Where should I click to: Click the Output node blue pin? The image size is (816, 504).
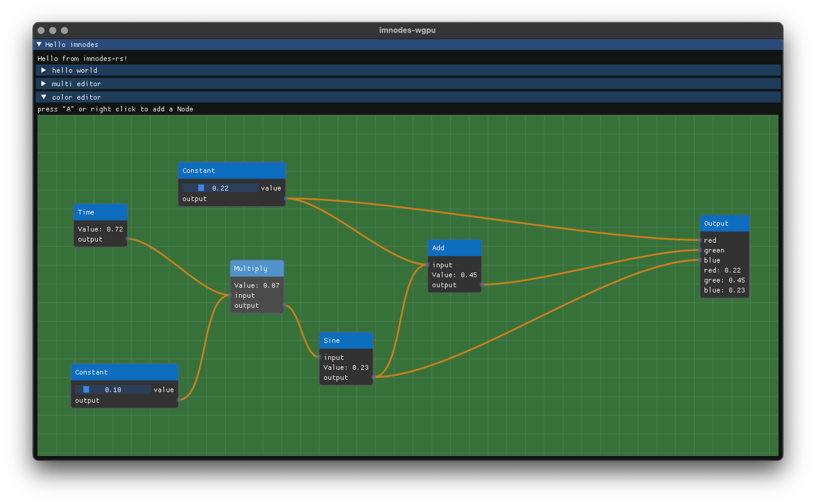coord(700,260)
